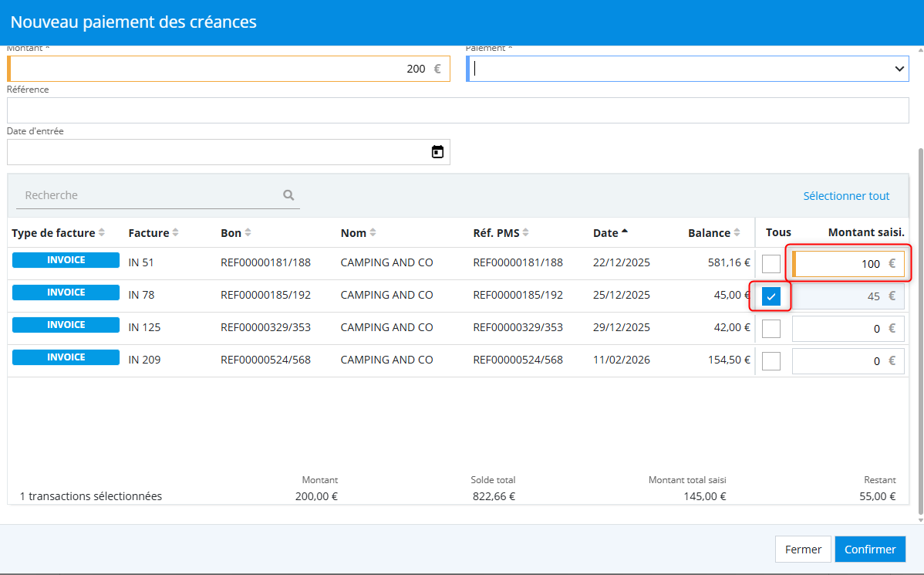Click the search magnifier icon

pos(288,195)
